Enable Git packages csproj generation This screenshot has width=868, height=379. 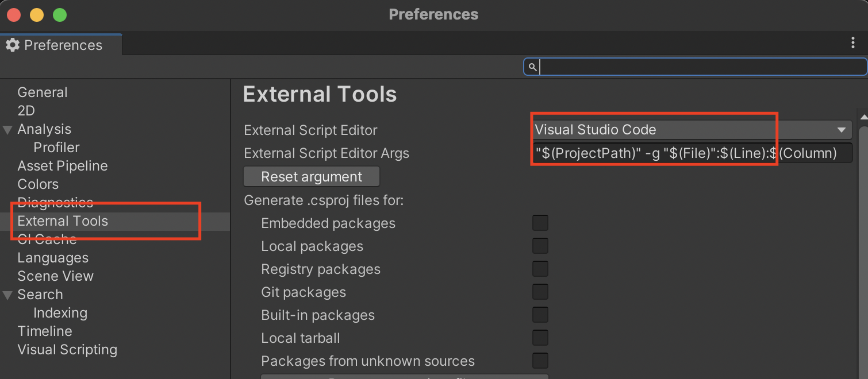point(540,292)
